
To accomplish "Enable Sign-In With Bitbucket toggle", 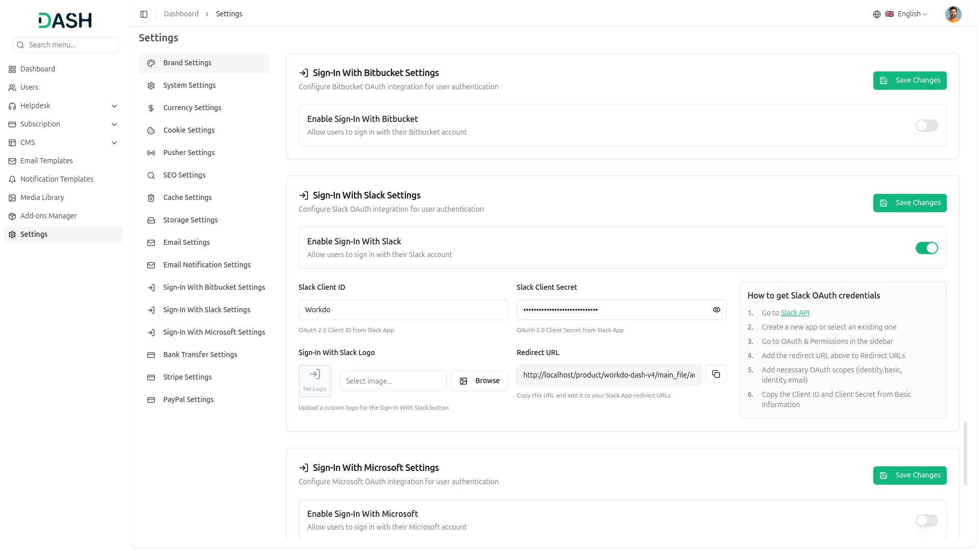I will point(926,126).
